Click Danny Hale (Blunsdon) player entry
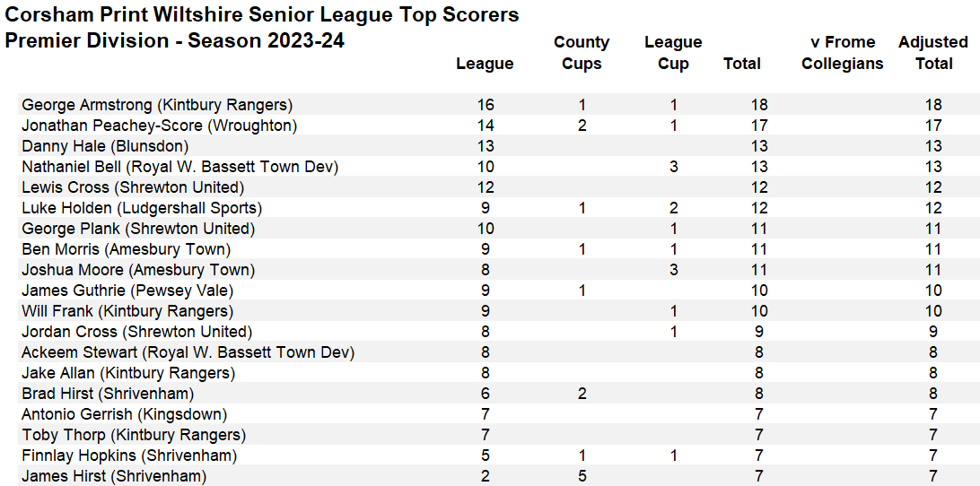980x486 pixels. (x=105, y=146)
